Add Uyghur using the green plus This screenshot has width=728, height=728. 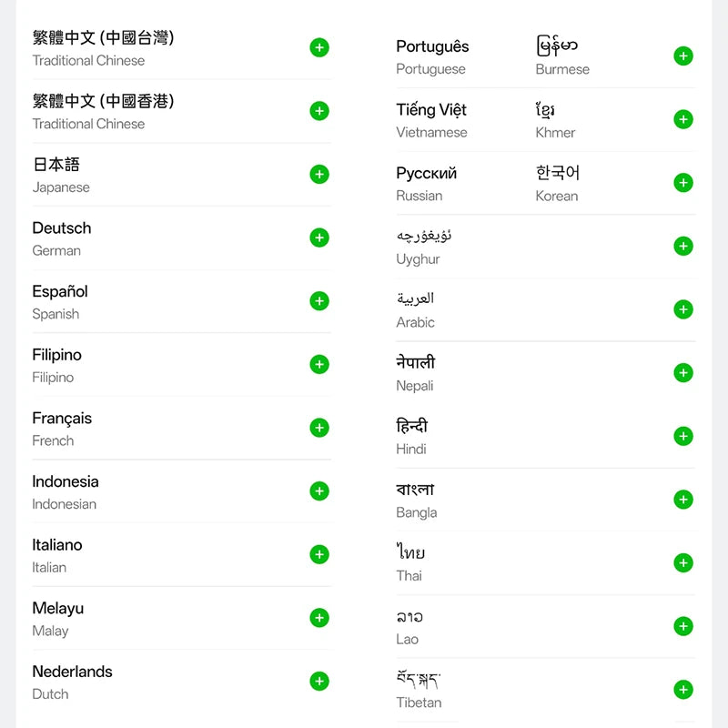tap(683, 246)
